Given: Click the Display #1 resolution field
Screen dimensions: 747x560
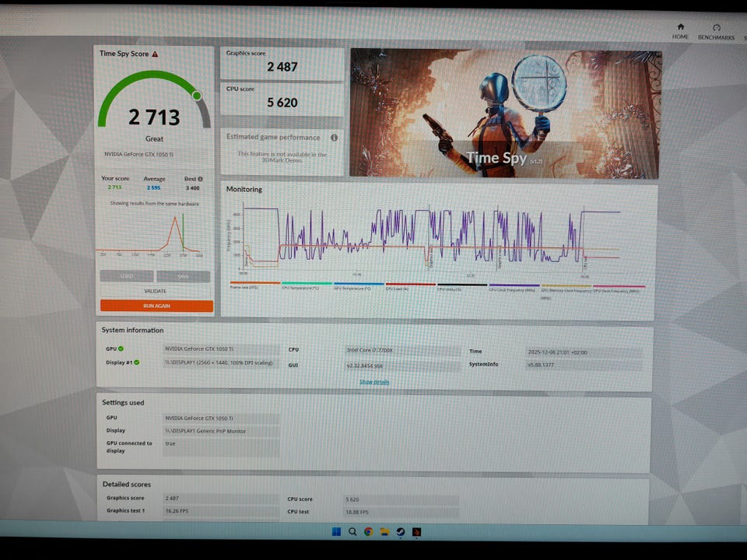Looking at the screenshot, I should click(x=221, y=363).
